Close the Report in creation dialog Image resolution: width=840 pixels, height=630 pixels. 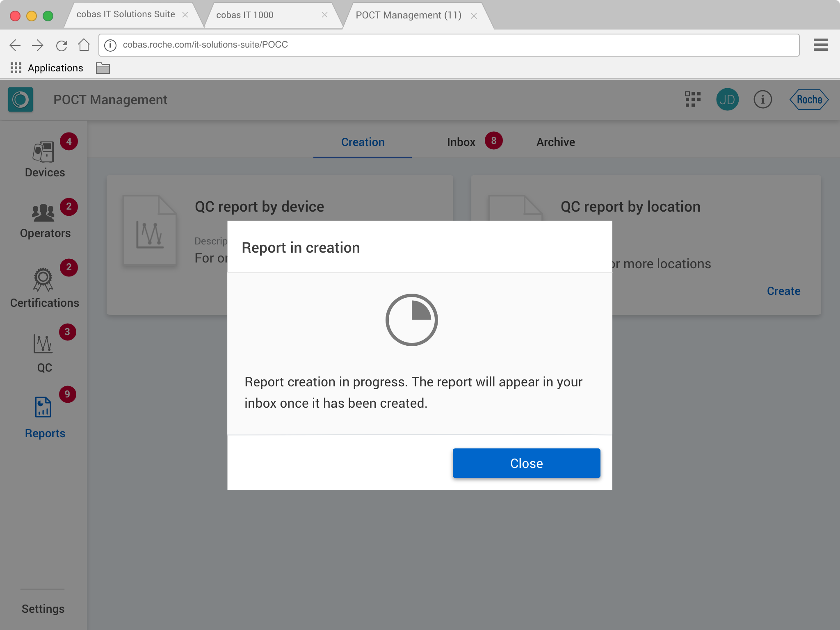(x=526, y=463)
